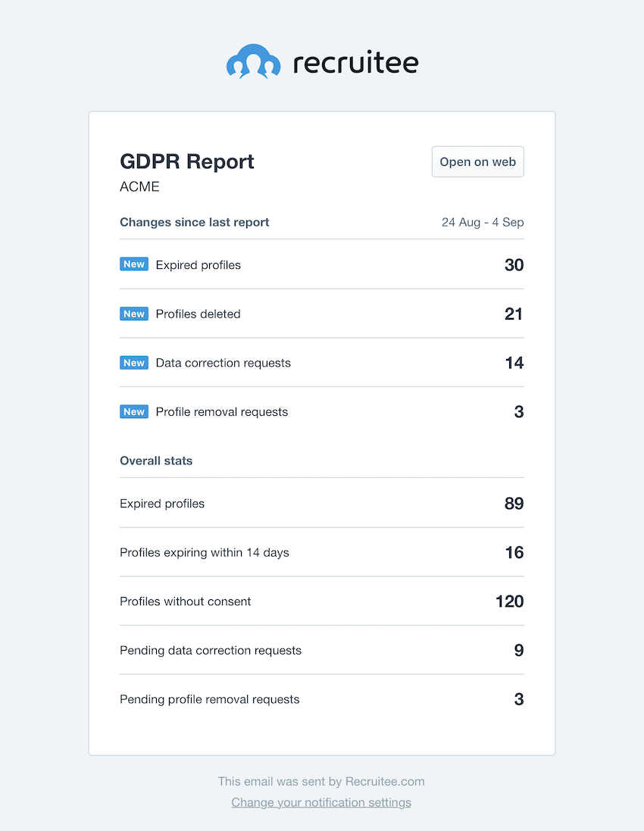Image resolution: width=644 pixels, height=831 pixels.
Task: Click the New badge beside Profiles deleted
Action: (134, 314)
